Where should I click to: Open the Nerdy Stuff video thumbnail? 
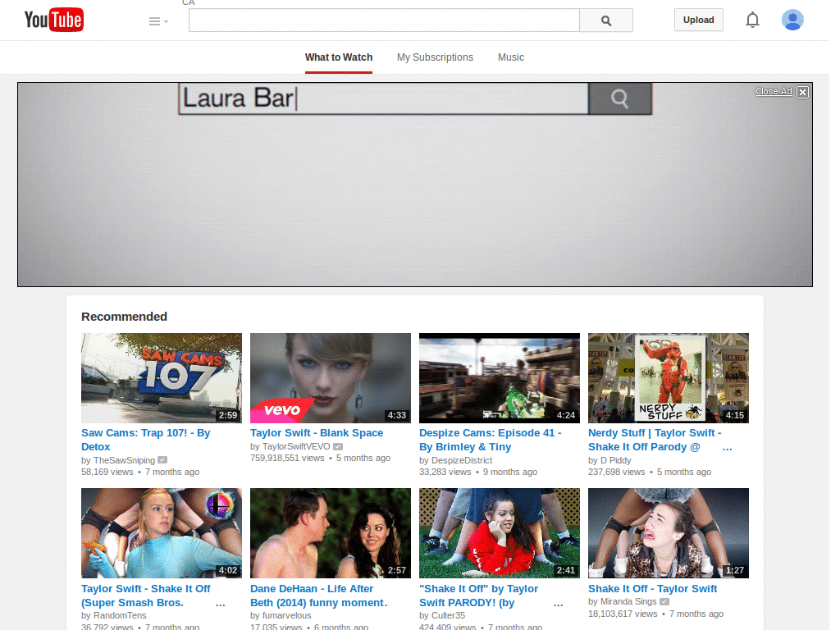tap(668, 378)
